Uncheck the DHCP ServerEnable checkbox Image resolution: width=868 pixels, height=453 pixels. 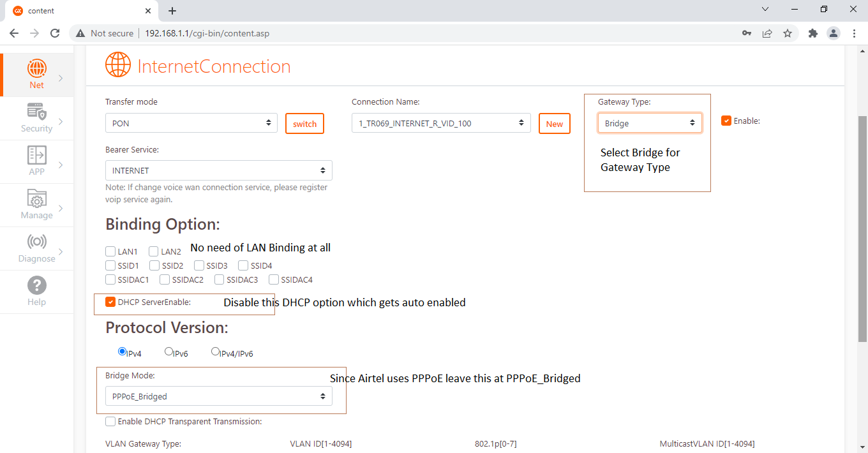click(x=110, y=302)
